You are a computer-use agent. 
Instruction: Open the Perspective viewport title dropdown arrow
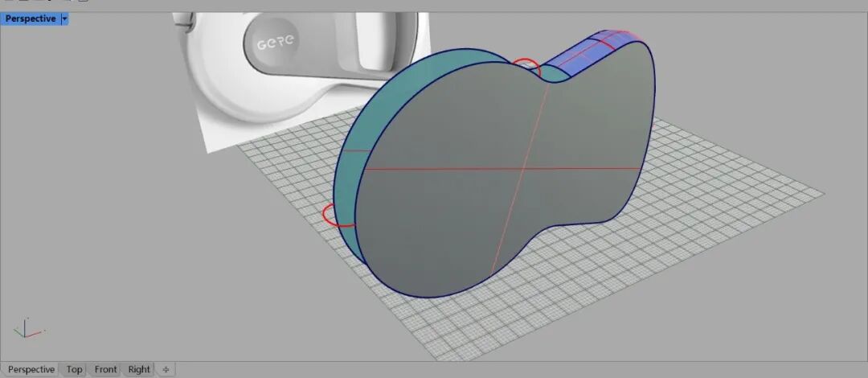[x=64, y=18]
